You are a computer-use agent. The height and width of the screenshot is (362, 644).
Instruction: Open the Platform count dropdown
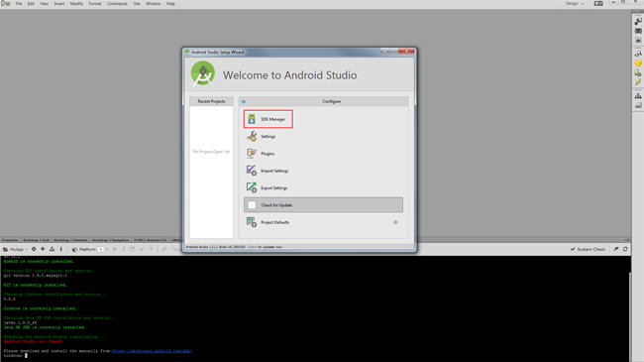103,249
